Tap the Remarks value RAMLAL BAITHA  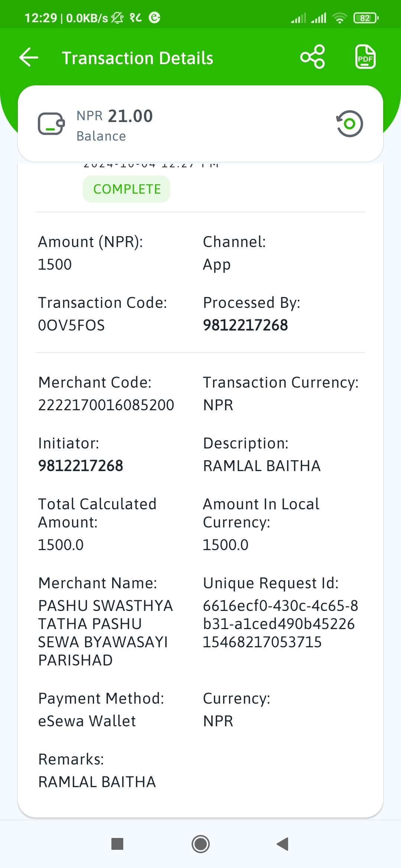[97, 782]
